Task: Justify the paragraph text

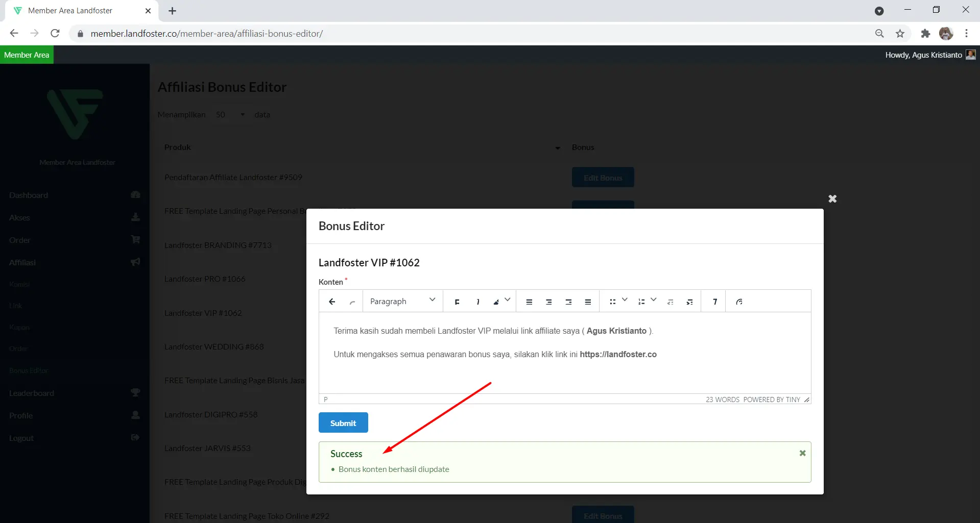Action: 588,302
